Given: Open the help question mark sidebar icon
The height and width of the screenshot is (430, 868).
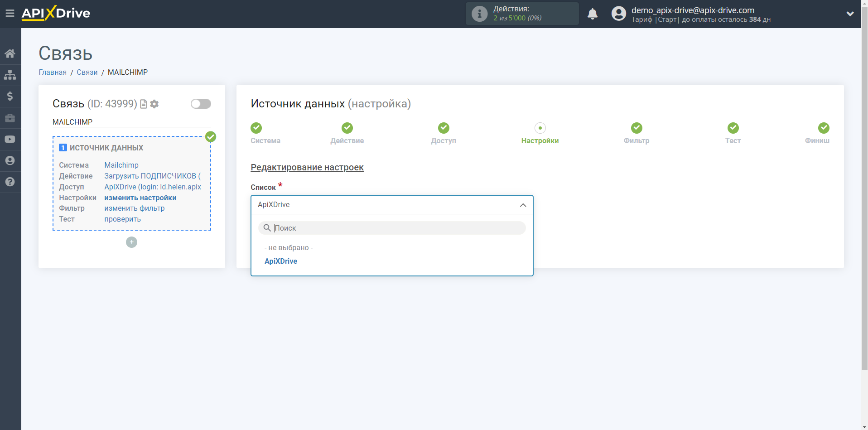Looking at the screenshot, I should pos(10,182).
